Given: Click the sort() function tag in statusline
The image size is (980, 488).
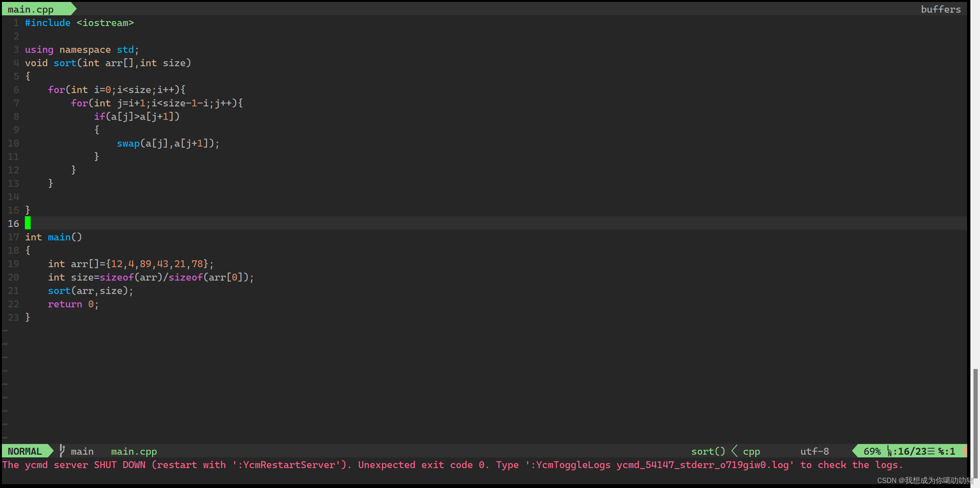Looking at the screenshot, I should tap(708, 452).
